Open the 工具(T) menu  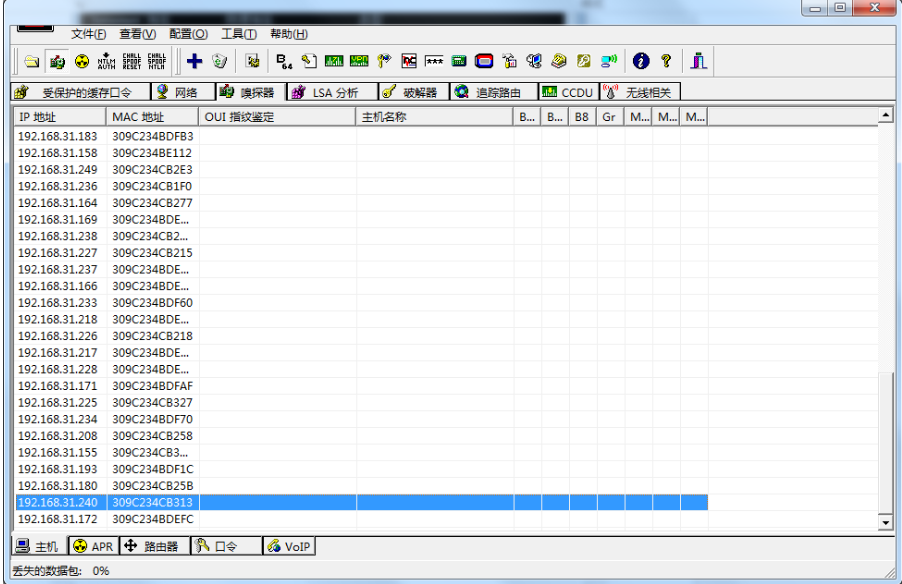(239, 34)
